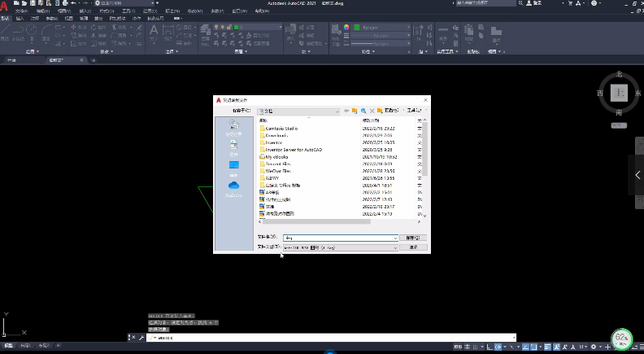Open the layer selector dropdown in ribbon
The height and width of the screenshot is (354, 644).
281,27
